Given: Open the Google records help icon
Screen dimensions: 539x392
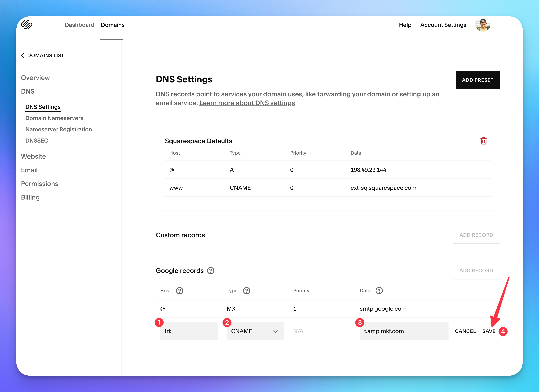Looking at the screenshot, I should [x=211, y=271].
